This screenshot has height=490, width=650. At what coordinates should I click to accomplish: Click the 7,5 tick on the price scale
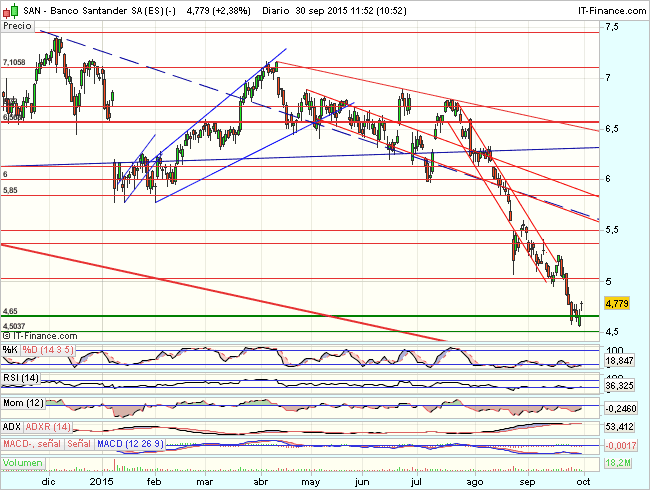612,27
